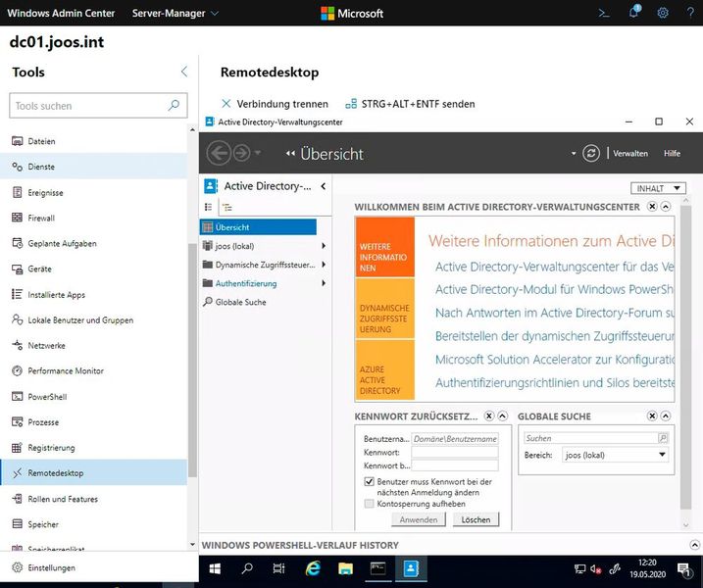Open Windows Admin Center settings gear

point(663,13)
